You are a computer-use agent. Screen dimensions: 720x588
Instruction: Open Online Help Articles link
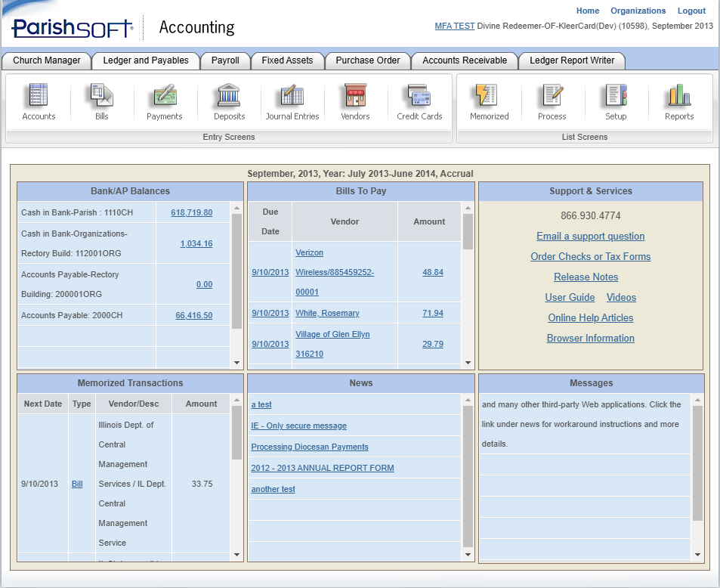(591, 318)
